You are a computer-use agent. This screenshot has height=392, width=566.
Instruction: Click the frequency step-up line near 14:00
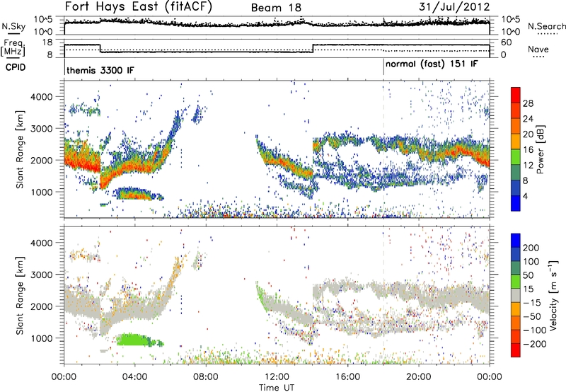tap(313, 48)
